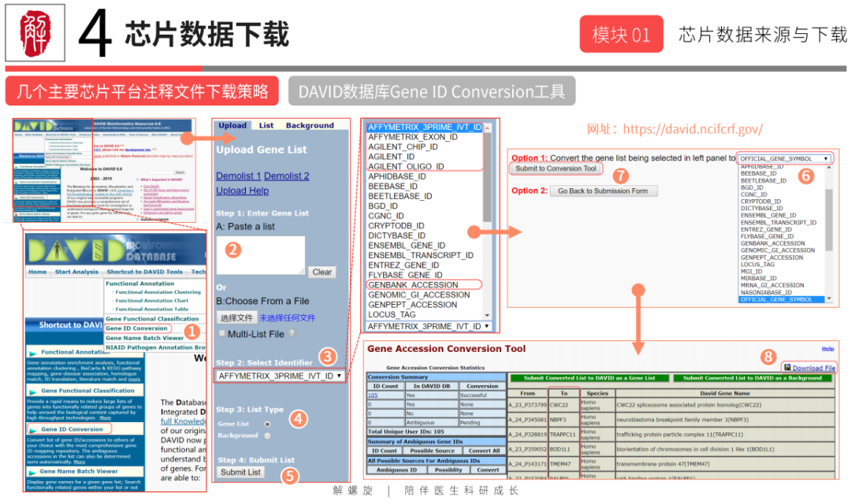Click Gene Name Batch Viewer sidebar heading
Viewport: 851px width, 504px height.
[79, 471]
